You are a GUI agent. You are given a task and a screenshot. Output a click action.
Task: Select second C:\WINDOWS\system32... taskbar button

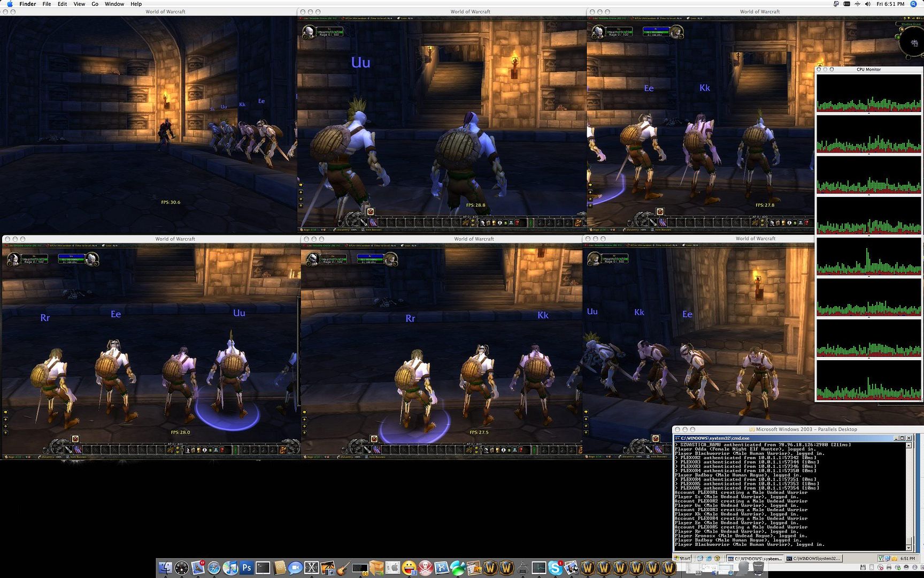[x=814, y=558]
